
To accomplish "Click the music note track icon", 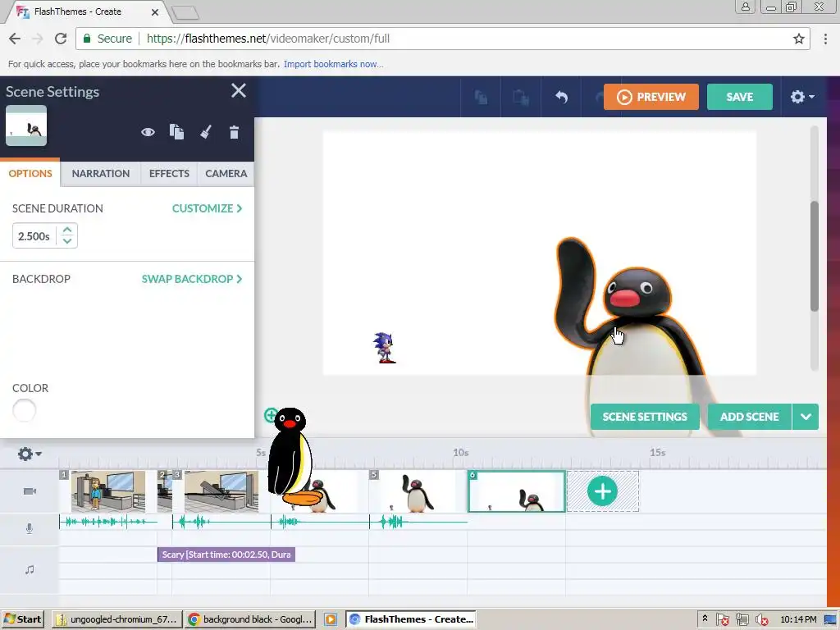I will pos(30,569).
